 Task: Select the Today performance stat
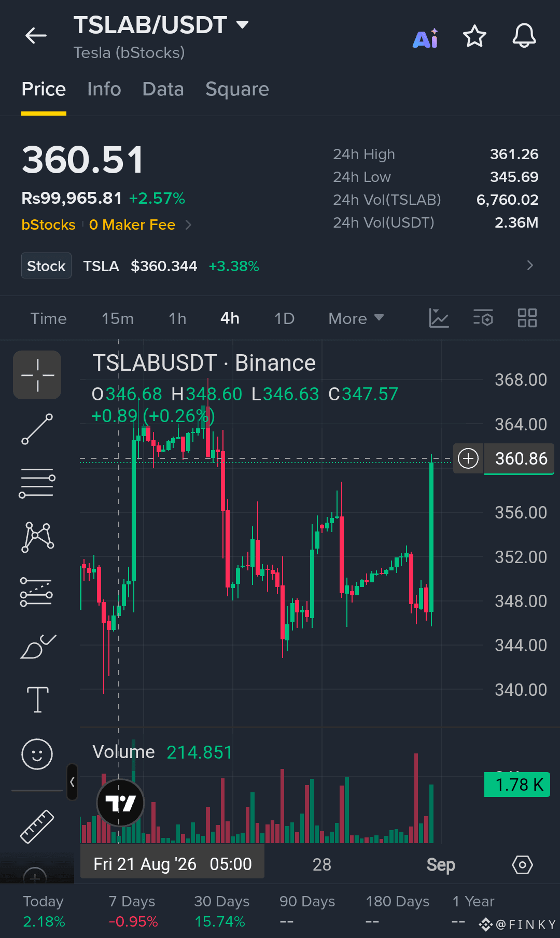pyautogui.click(x=44, y=911)
